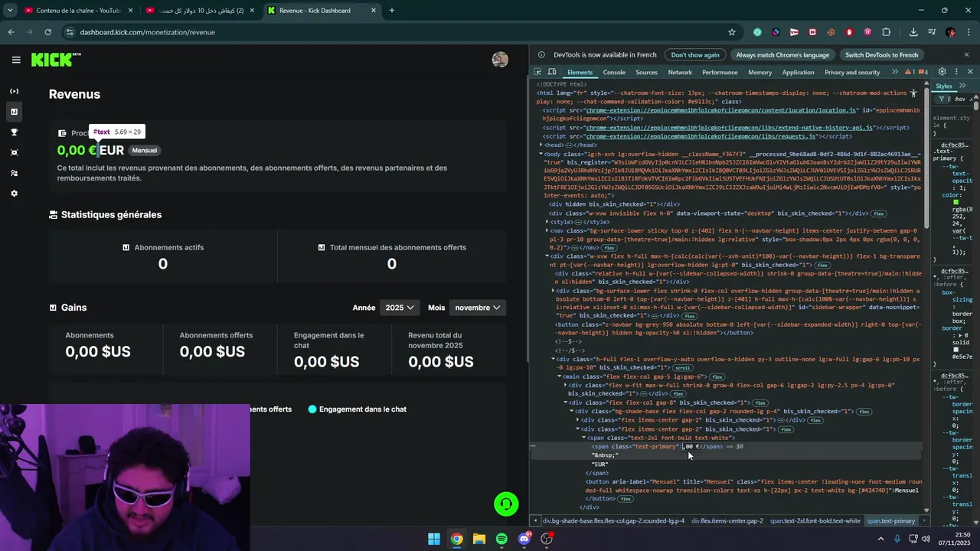
Task: Close the DevTools panel
Action: [x=970, y=72]
